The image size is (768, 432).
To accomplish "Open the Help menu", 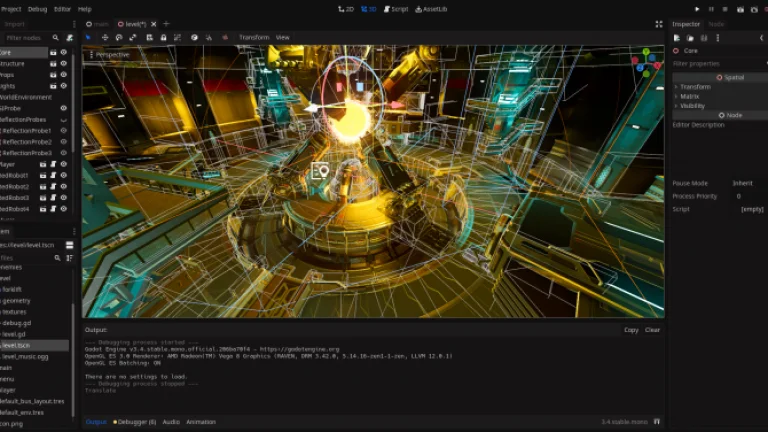I will [x=85, y=9].
